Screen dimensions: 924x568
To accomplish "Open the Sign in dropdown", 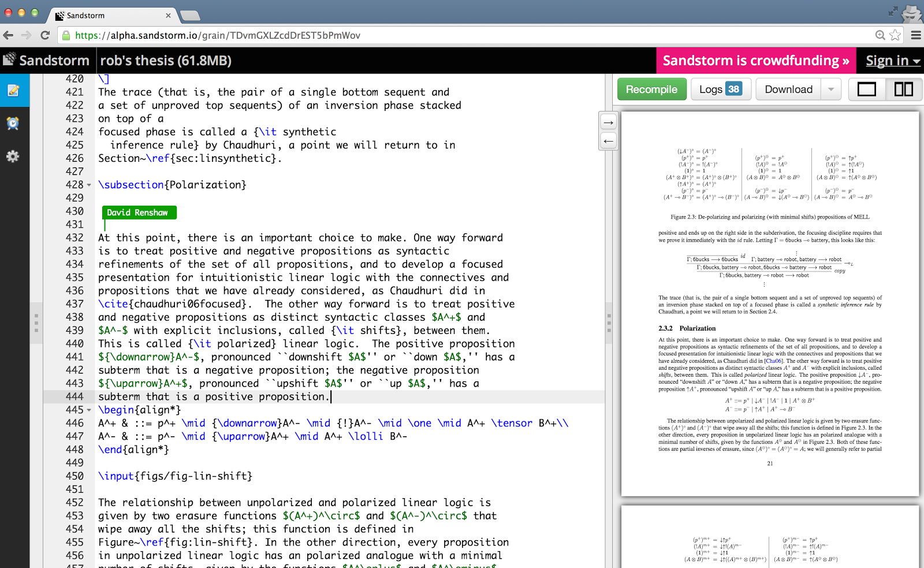I will [x=892, y=61].
